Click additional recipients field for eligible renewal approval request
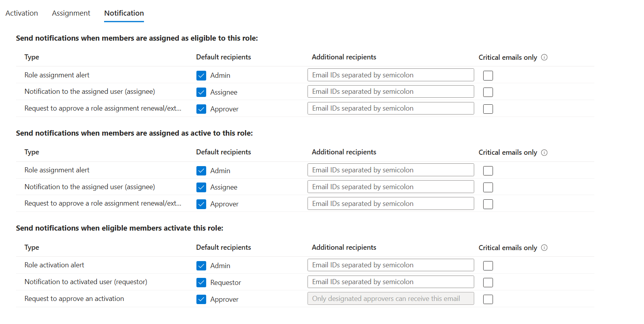The width and height of the screenshot is (644, 324). [x=390, y=108]
